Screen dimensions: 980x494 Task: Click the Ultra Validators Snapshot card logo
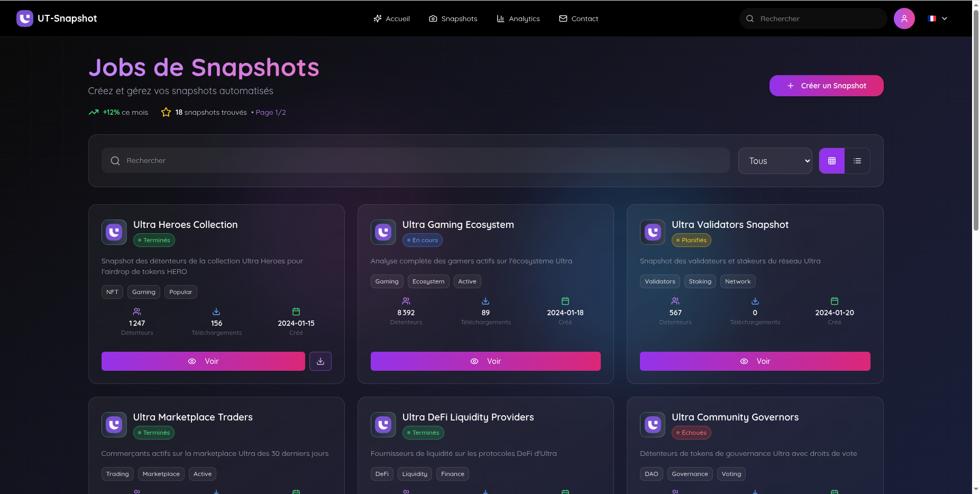point(652,232)
